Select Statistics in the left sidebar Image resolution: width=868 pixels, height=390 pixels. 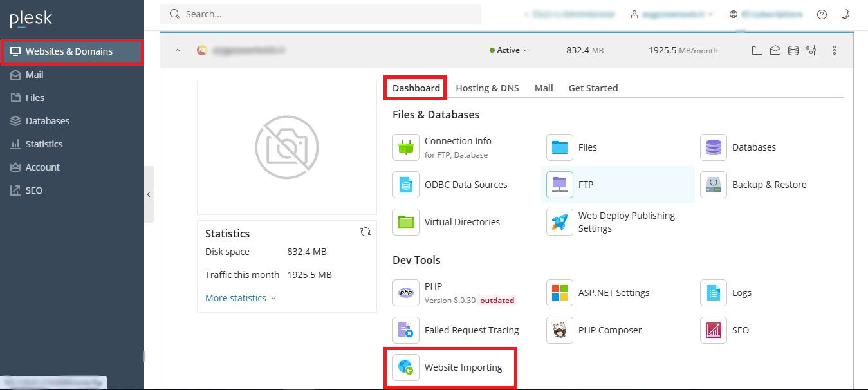[x=72, y=144]
